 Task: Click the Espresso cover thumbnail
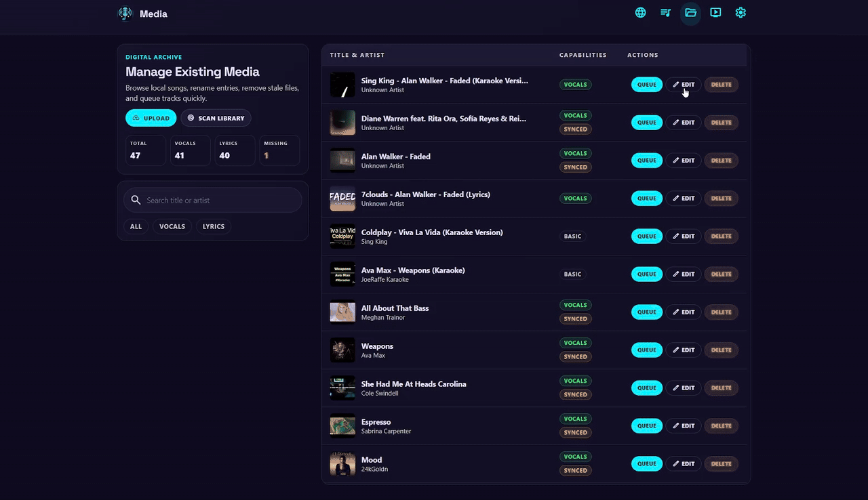(342, 426)
